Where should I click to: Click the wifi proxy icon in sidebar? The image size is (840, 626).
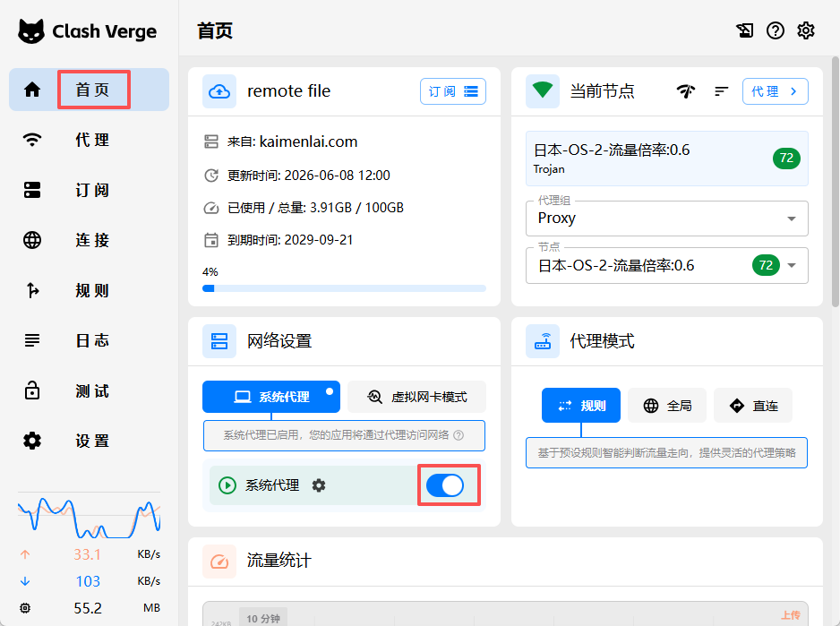pyautogui.click(x=32, y=140)
